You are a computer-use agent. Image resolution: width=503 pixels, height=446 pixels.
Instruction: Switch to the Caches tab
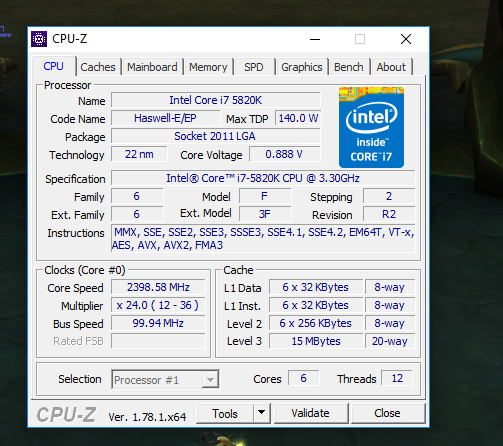pos(98,67)
